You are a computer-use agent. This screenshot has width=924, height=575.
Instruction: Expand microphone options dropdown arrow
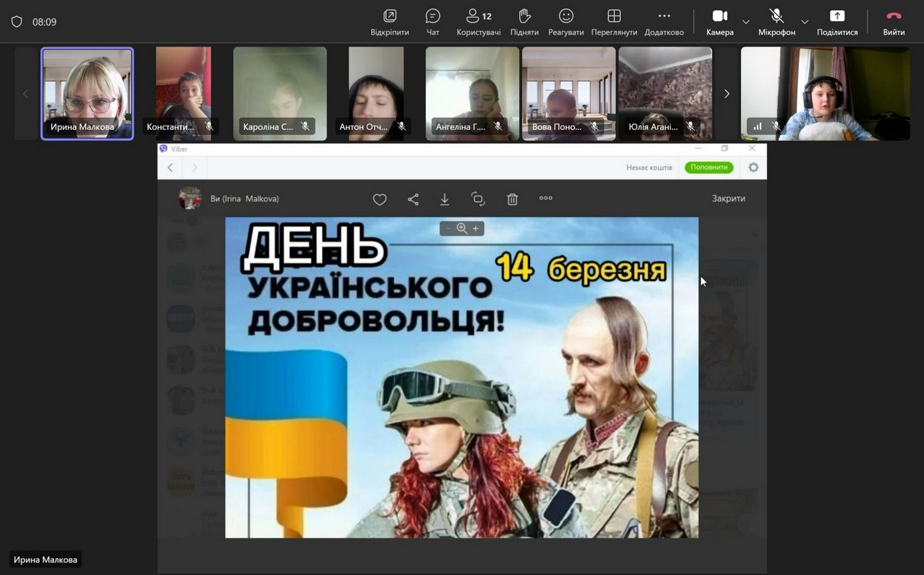pyautogui.click(x=805, y=22)
